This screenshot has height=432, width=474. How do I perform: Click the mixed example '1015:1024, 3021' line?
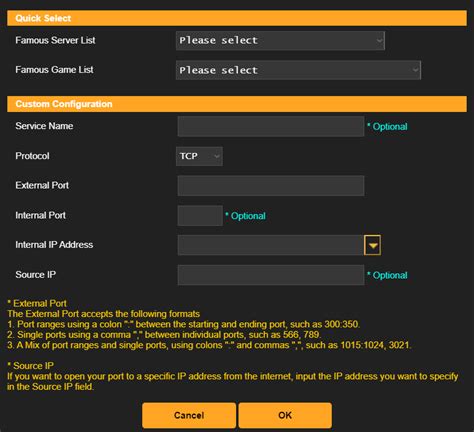point(209,345)
